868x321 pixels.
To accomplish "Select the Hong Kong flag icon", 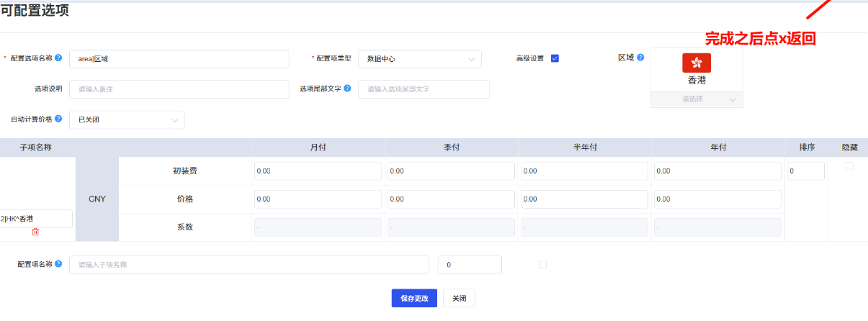I will (697, 63).
